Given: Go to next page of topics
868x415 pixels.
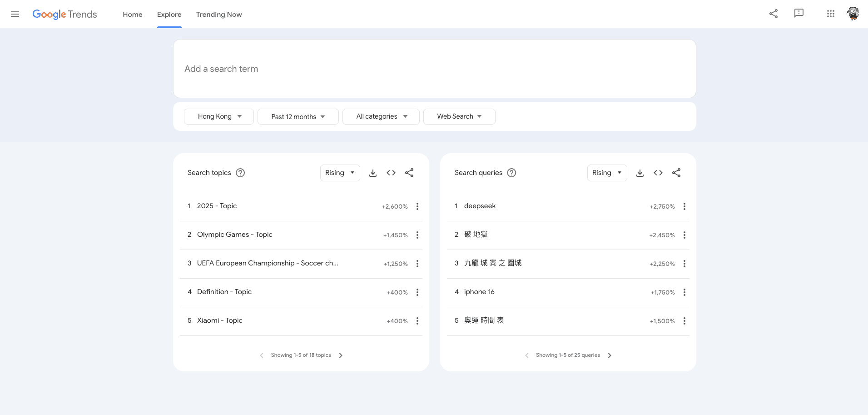Looking at the screenshot, I should 341,355.
